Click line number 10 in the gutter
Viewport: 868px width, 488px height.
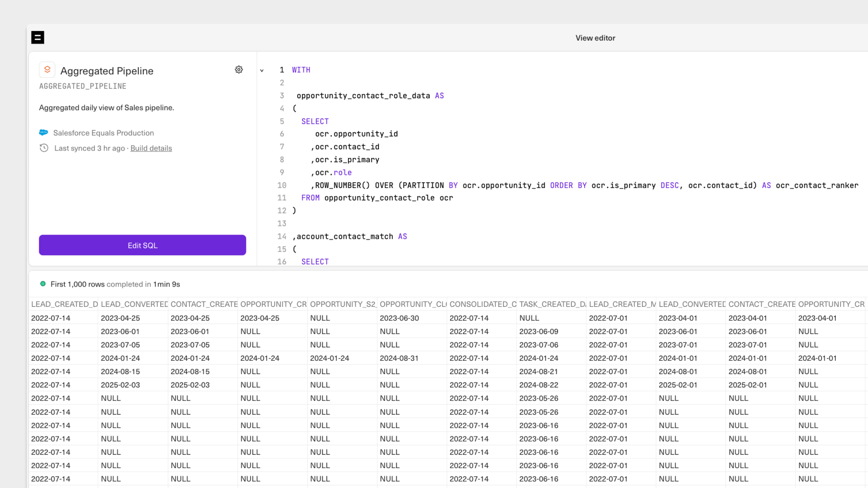point(282,185)
